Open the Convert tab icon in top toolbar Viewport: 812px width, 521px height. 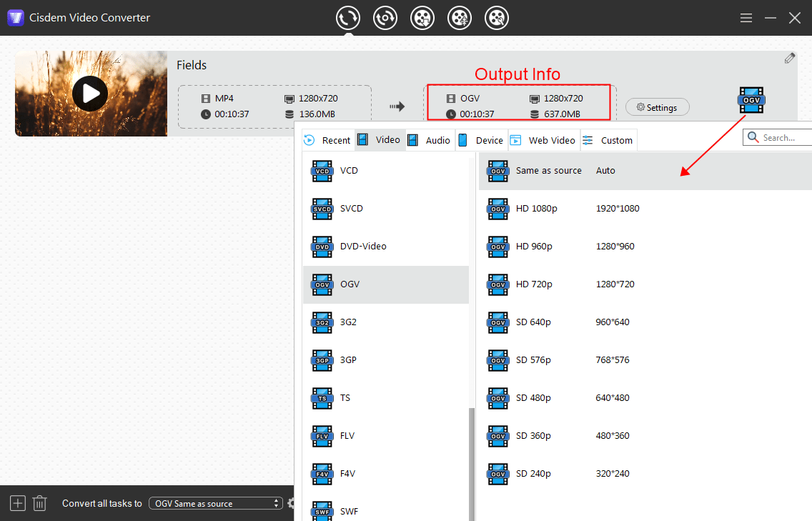coord(347,18)
